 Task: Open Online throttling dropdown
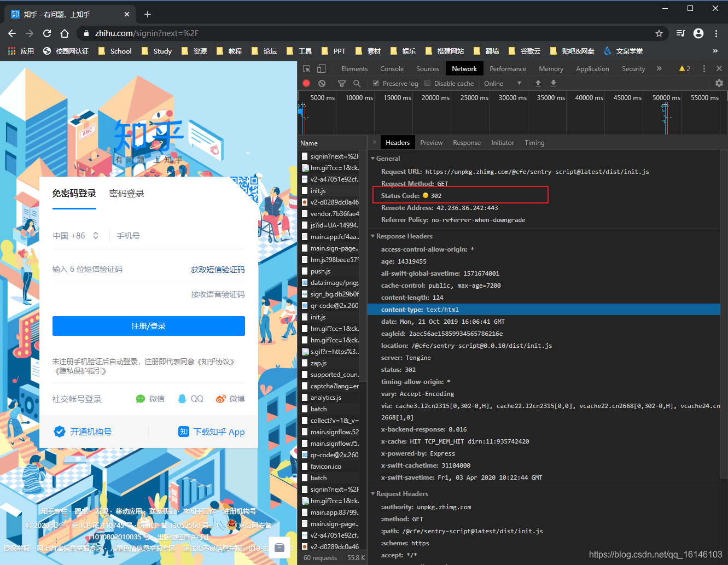point(502,83)
